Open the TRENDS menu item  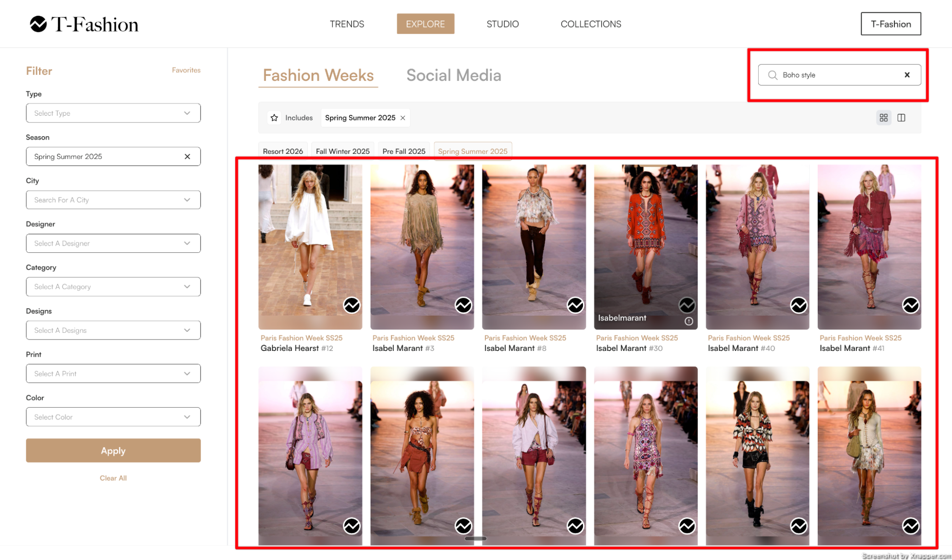(x=347, y=24)
